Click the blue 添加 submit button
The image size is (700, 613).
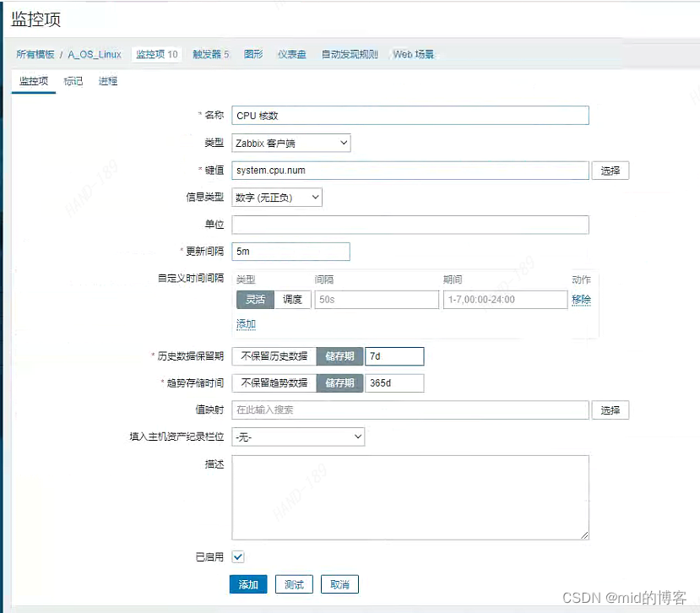click(248, 584)
